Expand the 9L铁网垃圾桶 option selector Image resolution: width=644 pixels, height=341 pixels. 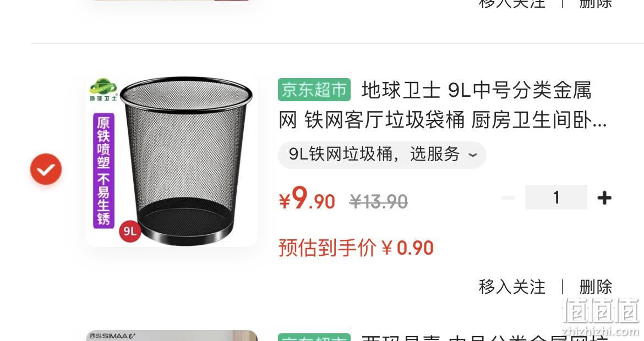[x=382, y=155]
